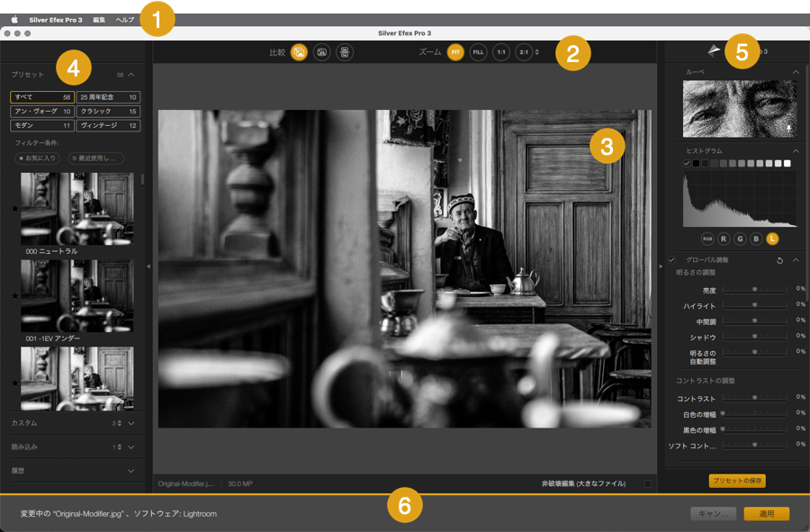
Task: Open the Apple menu
Action: (x=14, y=20)
